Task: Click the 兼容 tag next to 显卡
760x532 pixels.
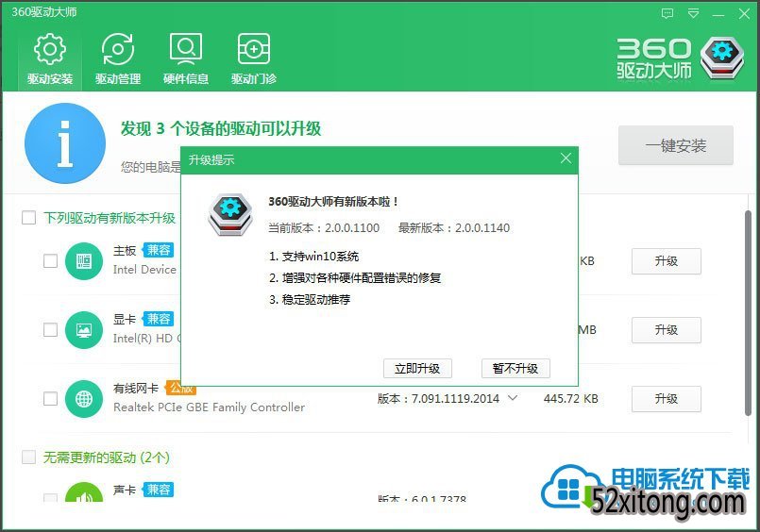Action: (x=158, y=319)
